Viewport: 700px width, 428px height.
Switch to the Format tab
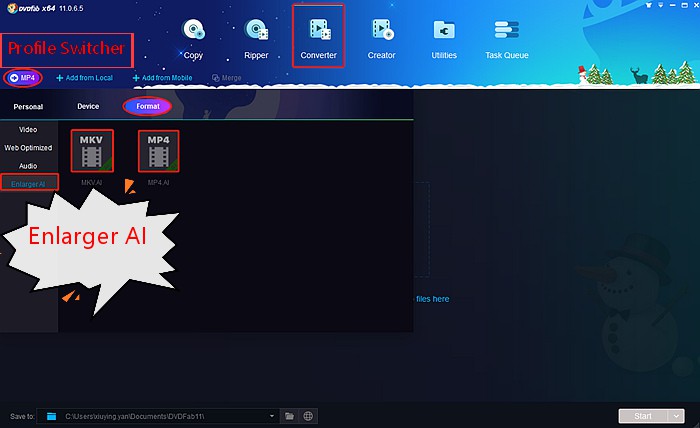148,106
